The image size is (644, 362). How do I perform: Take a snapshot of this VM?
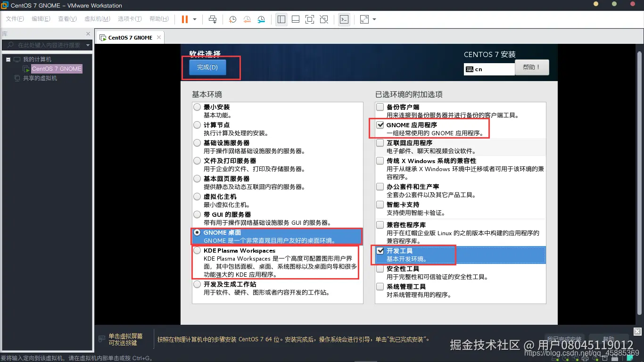(x=233, y=19)
